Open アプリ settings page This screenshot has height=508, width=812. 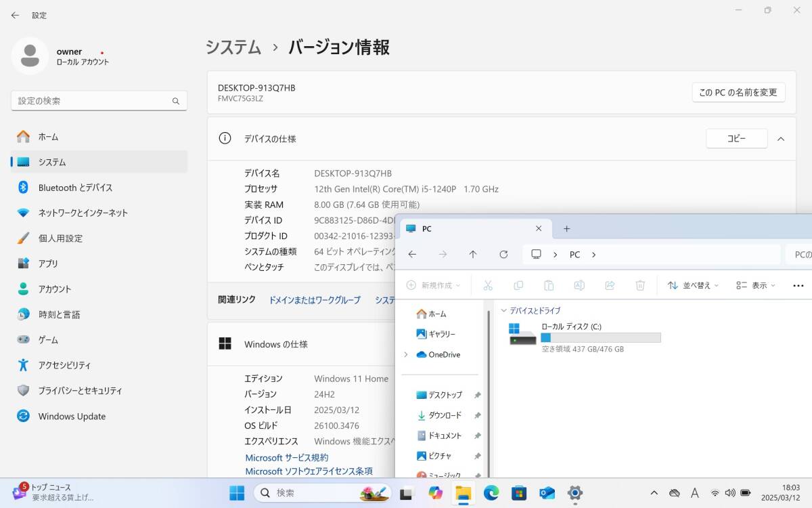point(99,263)
